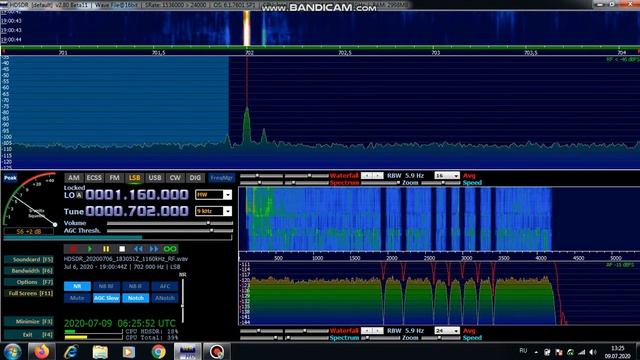Click the right waterfall arrow button in upper controls
The image size is (640, 360).
coord(378,176)
